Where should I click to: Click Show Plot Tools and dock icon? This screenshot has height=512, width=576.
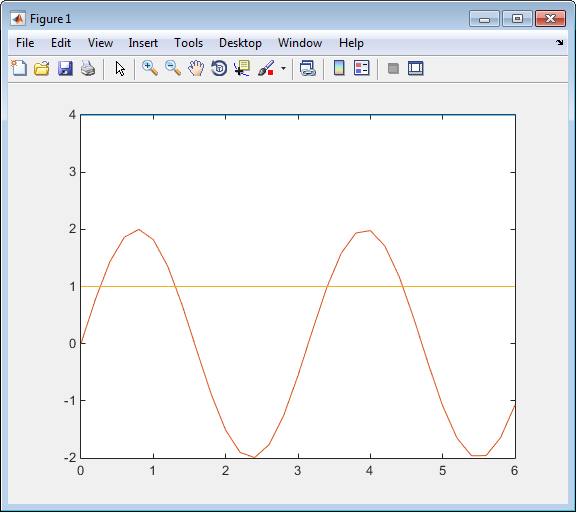tap(416, 68)
